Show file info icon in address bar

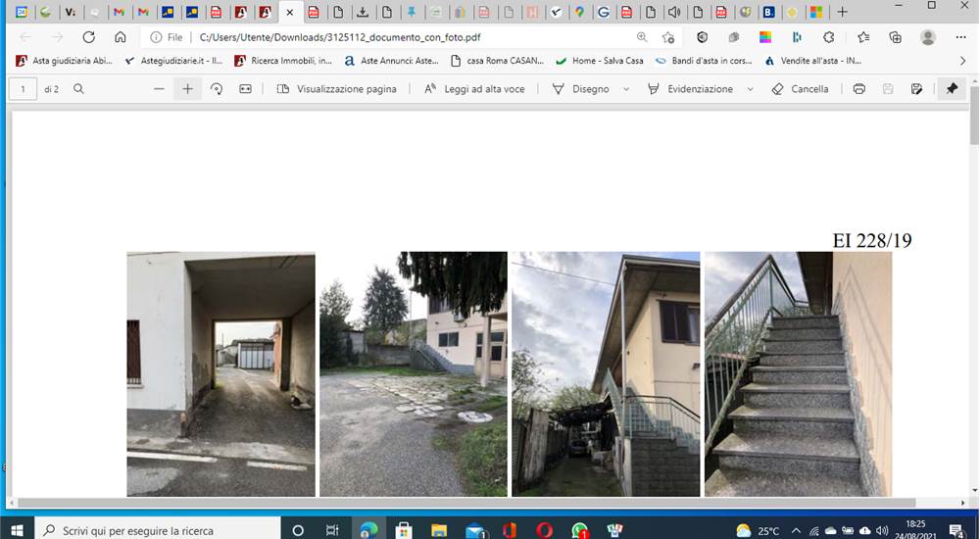[x=156, y=37]
